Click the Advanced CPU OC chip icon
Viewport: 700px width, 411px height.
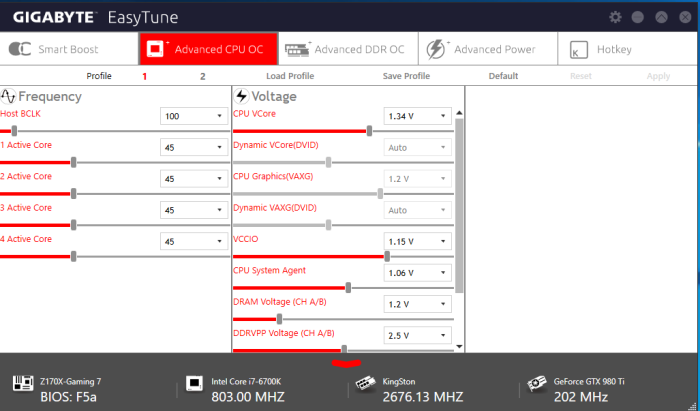156,49
